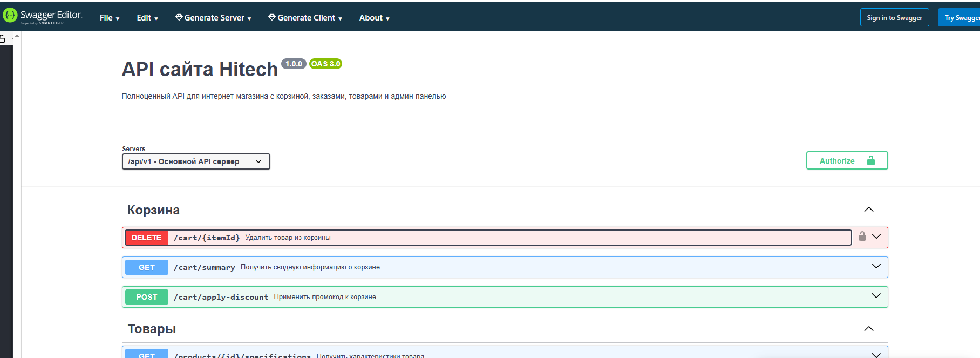Image resolution: width=980 pixels, height=358 pixels.
Task: Click the lock icon inside Authorize button
Action: [871, 160]
